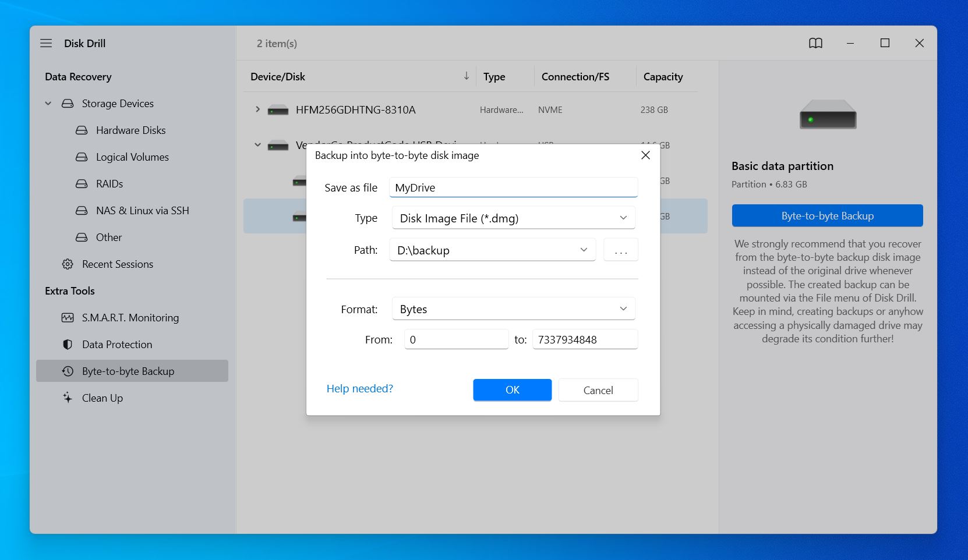Sort by the Connection/FS column header
Image resolution: width=968 pixels, height=560 pixels.
tap(575, 77)
